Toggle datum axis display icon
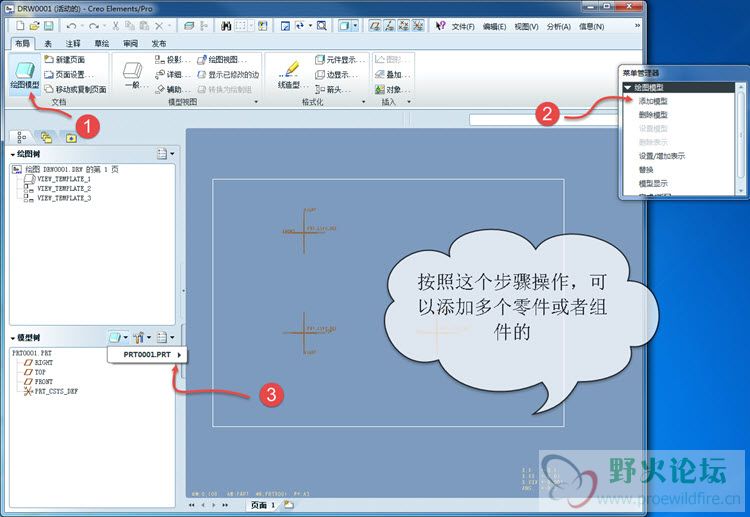Image resolution: width=750 pixels, height=517 pixels. click(389, 26)
